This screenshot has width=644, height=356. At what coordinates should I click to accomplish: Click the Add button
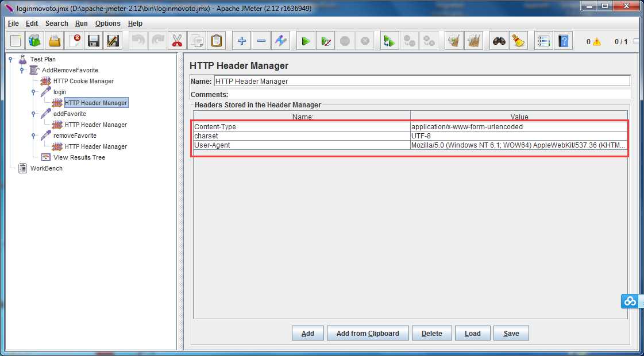(307, 334)
